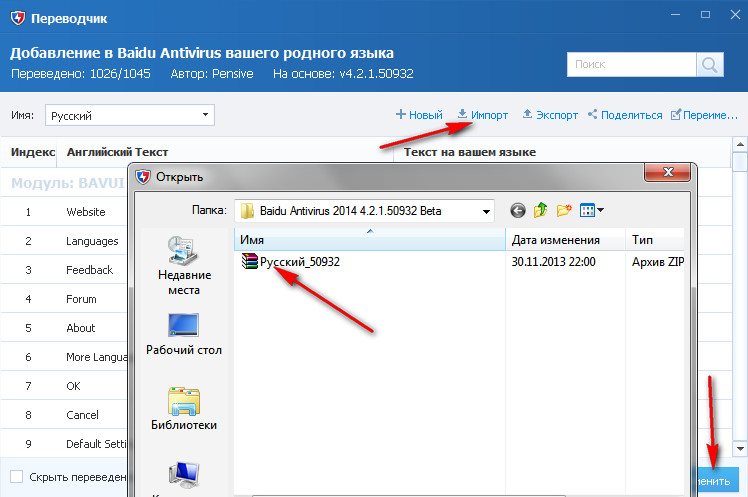Click the Английский Текст column header
Screen dimensions: 748x497
(117, 152)
